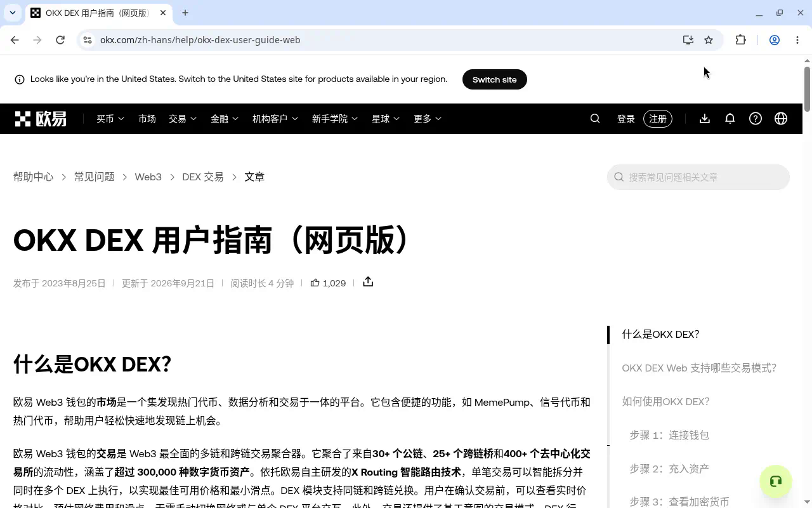Reload the page
The width and height of the screenshot is (812, 508).
tap(60, 40)
